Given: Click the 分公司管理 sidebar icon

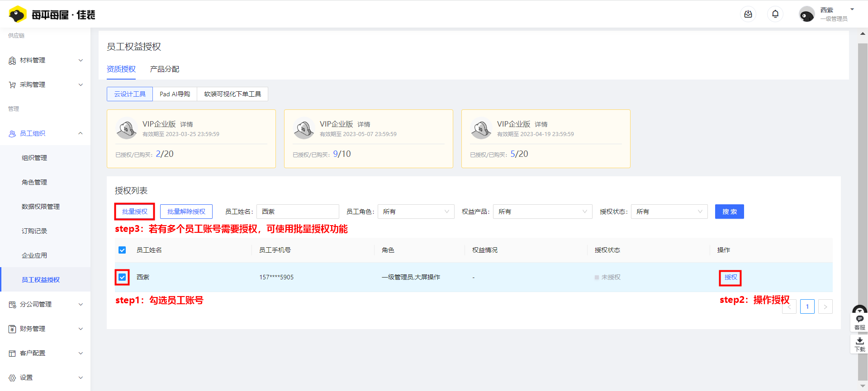Looking at the screenshot, I should [12, 305].
